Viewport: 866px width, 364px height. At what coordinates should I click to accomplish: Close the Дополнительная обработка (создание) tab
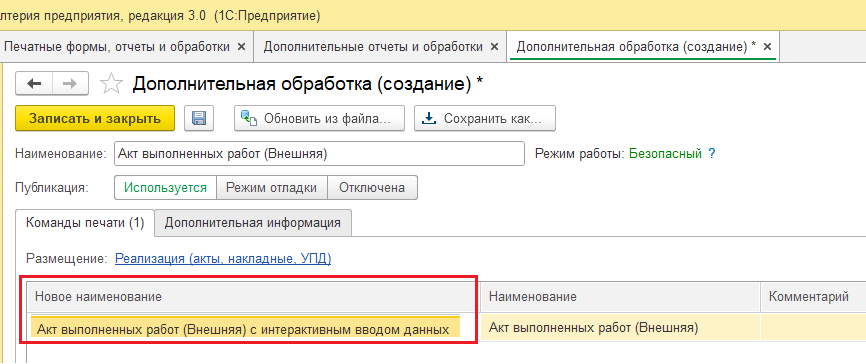click(767, 47)
